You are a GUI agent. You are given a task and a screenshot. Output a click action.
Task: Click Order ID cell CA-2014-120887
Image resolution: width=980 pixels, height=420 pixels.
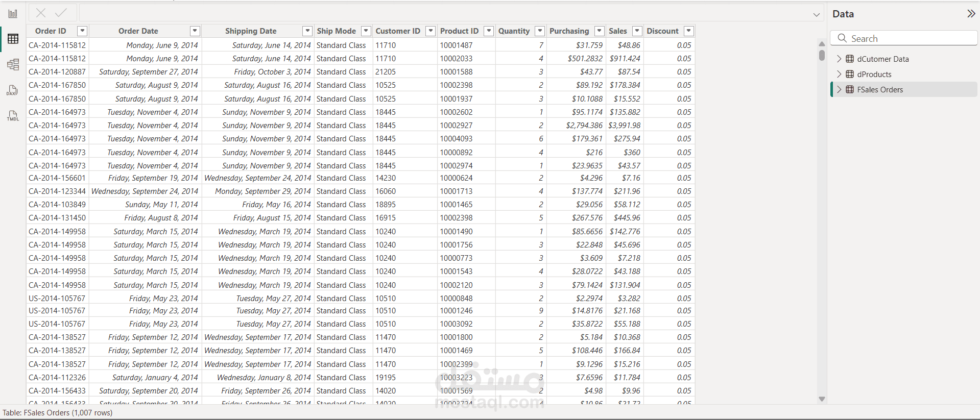point(57,72)
